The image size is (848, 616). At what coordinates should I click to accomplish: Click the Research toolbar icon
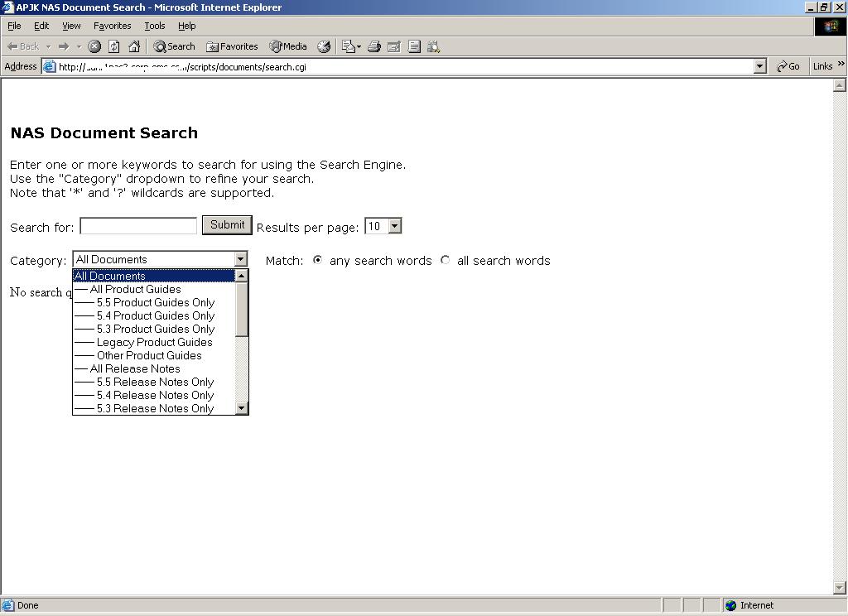pyautogui.click(x=434, y=46)
